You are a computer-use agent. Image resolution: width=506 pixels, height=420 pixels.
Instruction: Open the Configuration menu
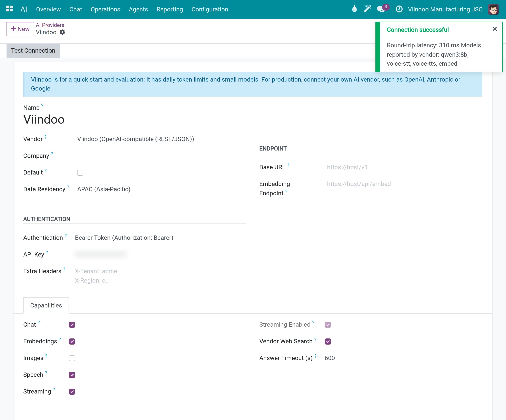click(210, 9)
